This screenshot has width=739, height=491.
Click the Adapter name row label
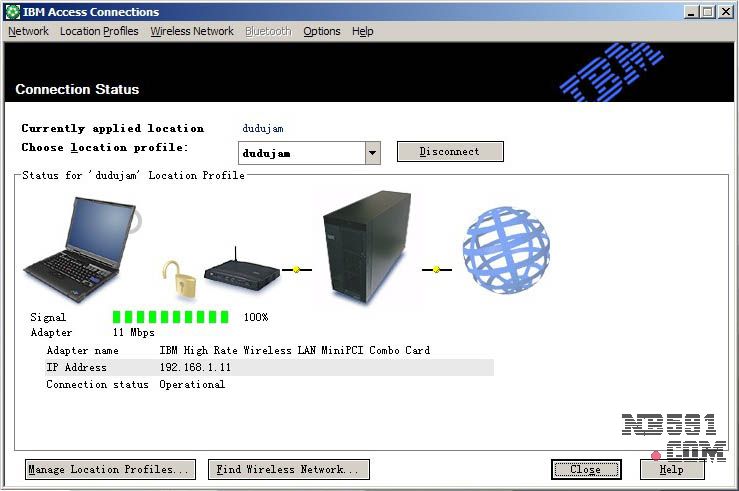82,351
